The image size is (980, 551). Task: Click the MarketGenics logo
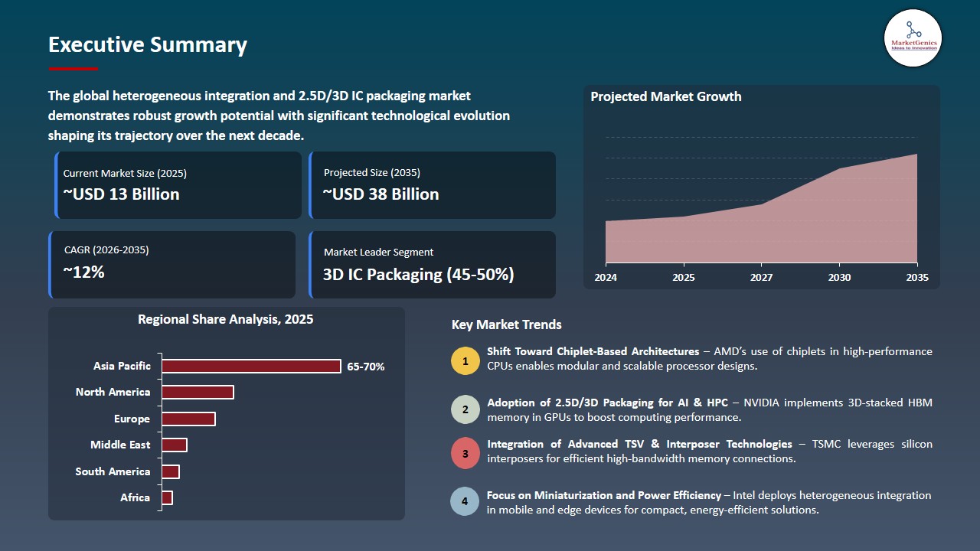pyautogui.click(x=912, y=38)
